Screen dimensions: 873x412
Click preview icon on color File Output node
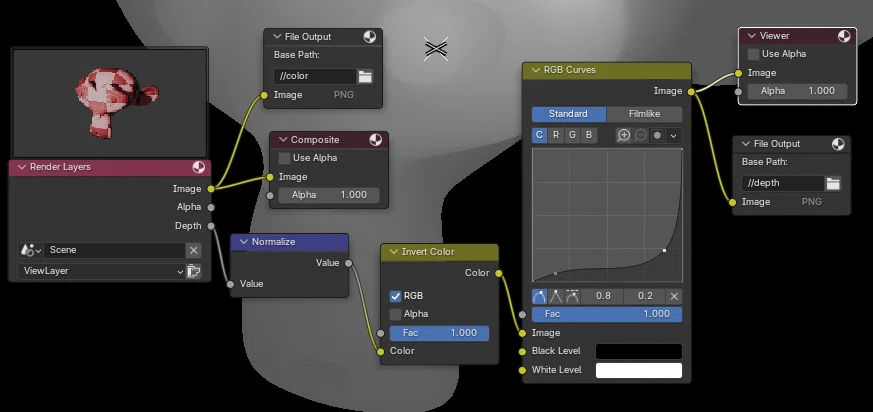click(x=369, y=37)
